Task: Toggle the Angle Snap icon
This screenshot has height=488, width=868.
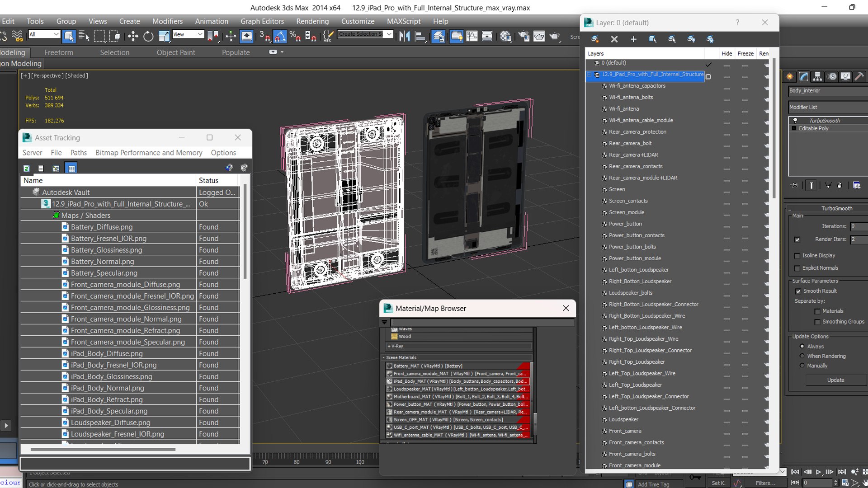Action: coord(280,36)
